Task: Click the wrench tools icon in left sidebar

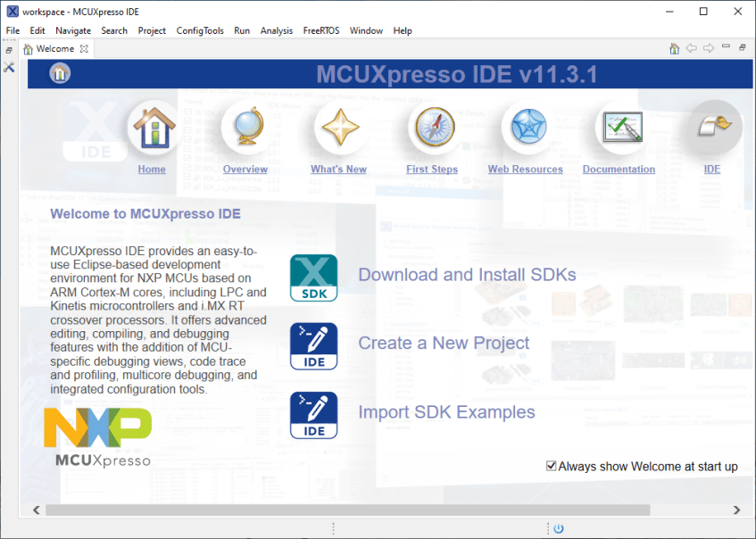Action: tap(10, 67)
